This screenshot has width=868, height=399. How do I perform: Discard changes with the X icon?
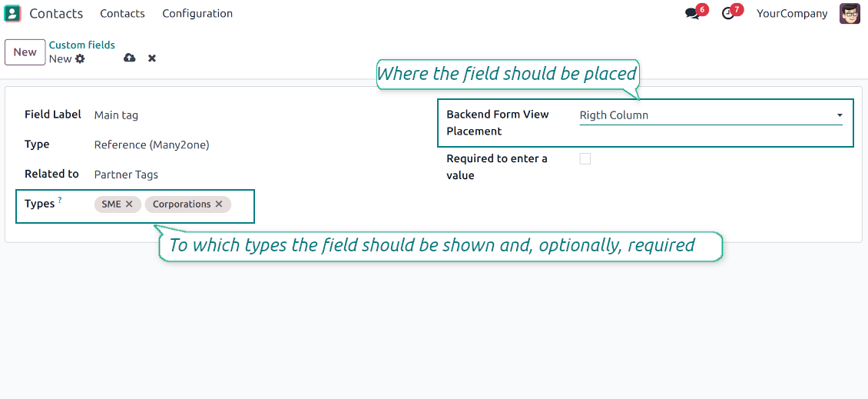tap(152, 58)
